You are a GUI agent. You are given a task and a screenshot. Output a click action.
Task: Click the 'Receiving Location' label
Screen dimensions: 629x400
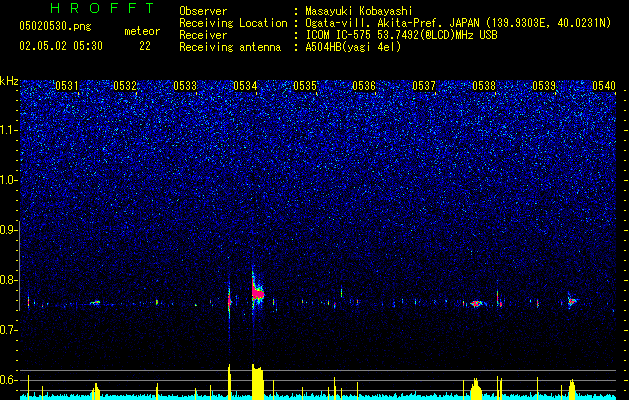tap(233, 23)
